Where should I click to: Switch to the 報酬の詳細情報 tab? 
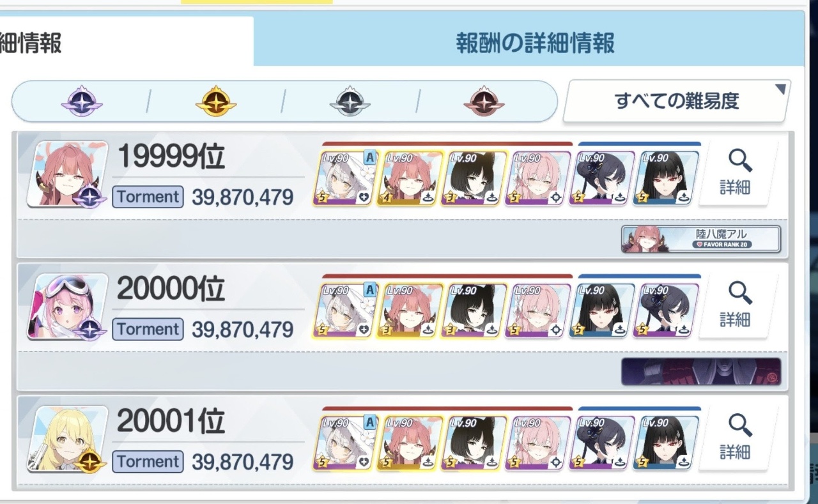pos(536,43)
